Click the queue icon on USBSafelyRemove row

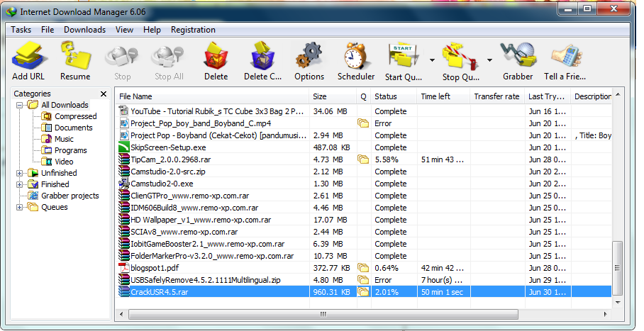pyautogui.click(x=363, y=280)
